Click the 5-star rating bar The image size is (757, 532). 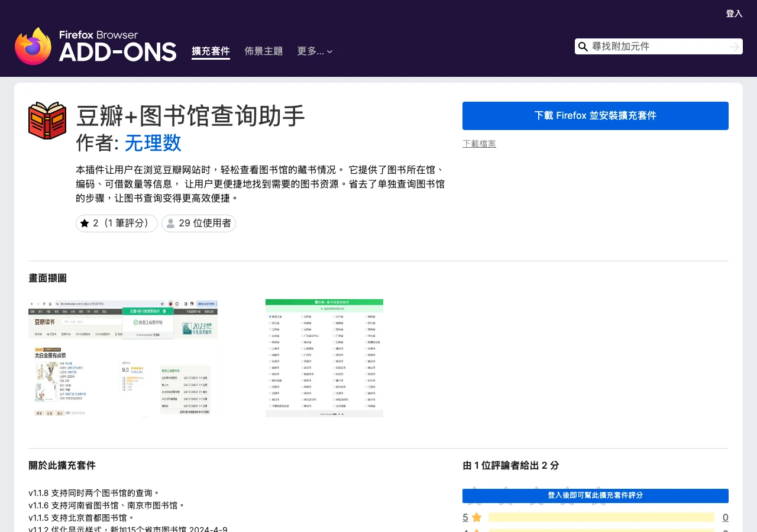click(x=601, y=518)
